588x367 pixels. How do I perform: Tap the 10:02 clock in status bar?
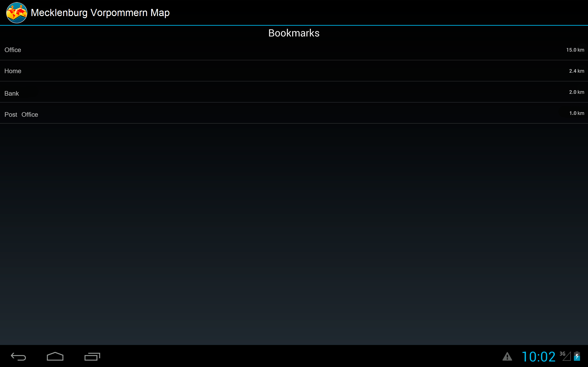(538, 356)
